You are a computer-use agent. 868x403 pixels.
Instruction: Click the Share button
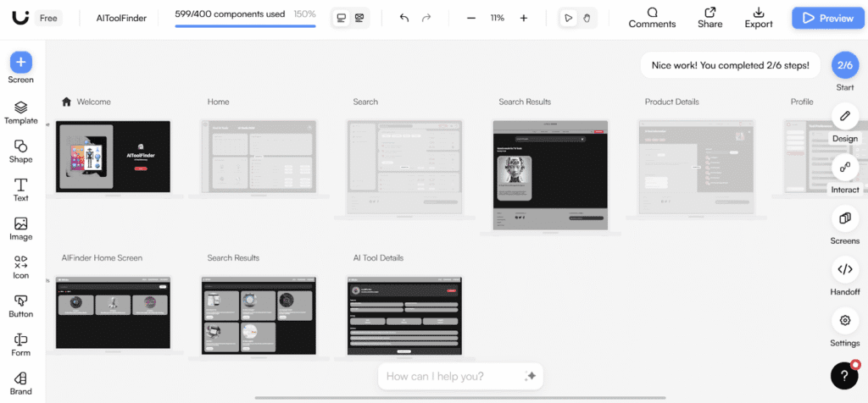click(709, 18)
